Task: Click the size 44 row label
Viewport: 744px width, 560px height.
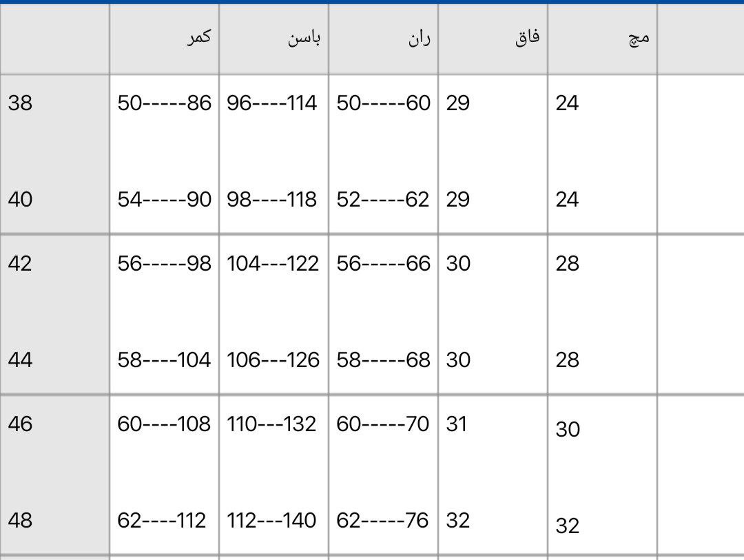Action: [x=20, y=360]
